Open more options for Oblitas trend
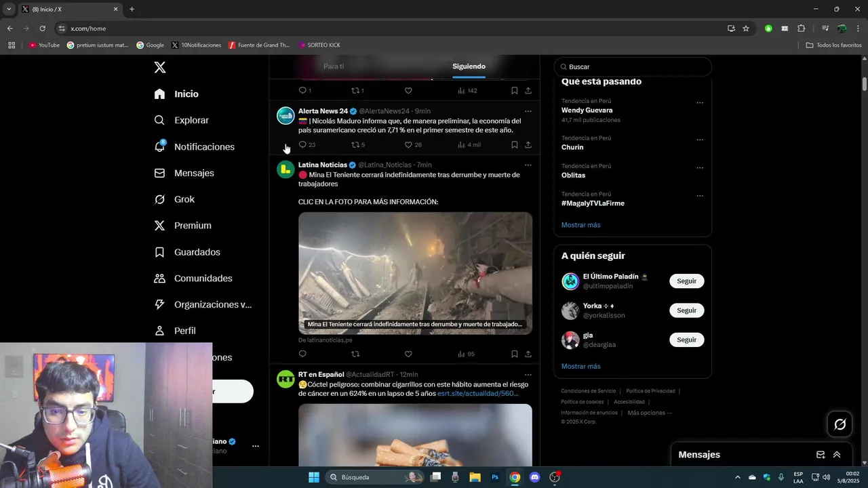 point(700,168)
